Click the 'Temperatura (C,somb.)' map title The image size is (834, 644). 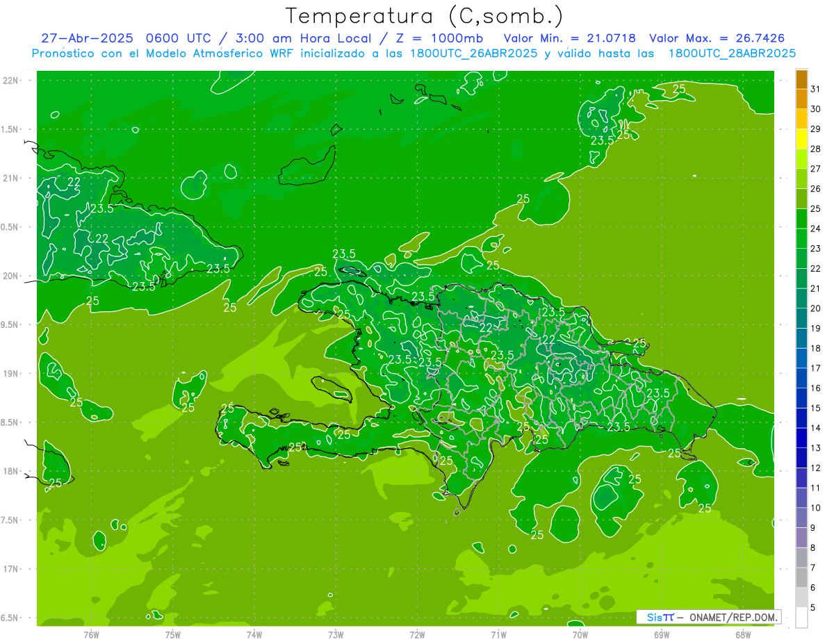click(x=424, y=16)
